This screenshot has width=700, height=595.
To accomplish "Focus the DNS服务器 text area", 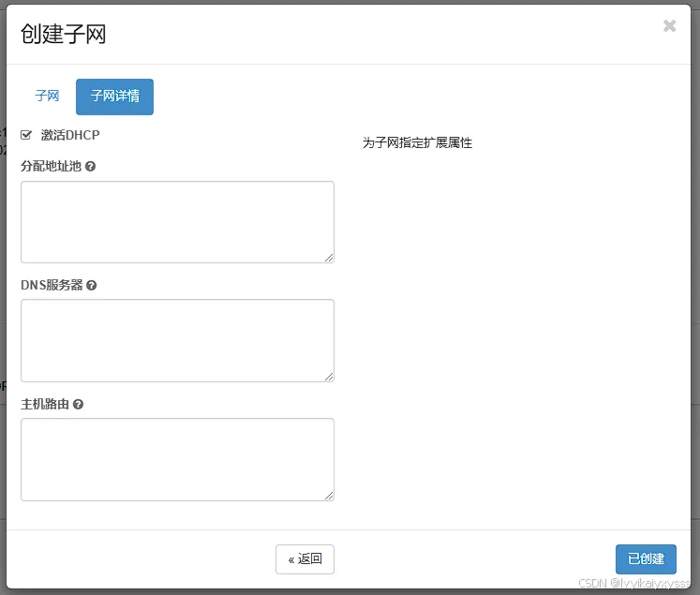I will (177, 340).
